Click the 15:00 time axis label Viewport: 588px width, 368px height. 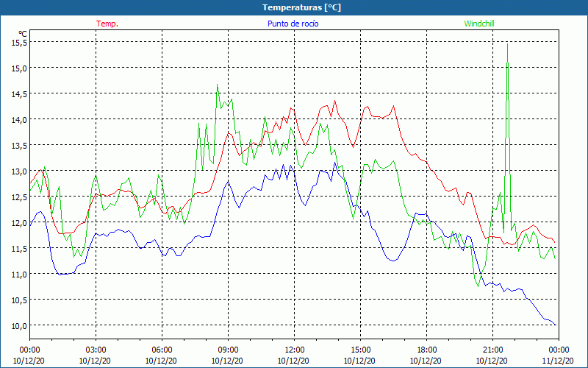tap(360, 350)
